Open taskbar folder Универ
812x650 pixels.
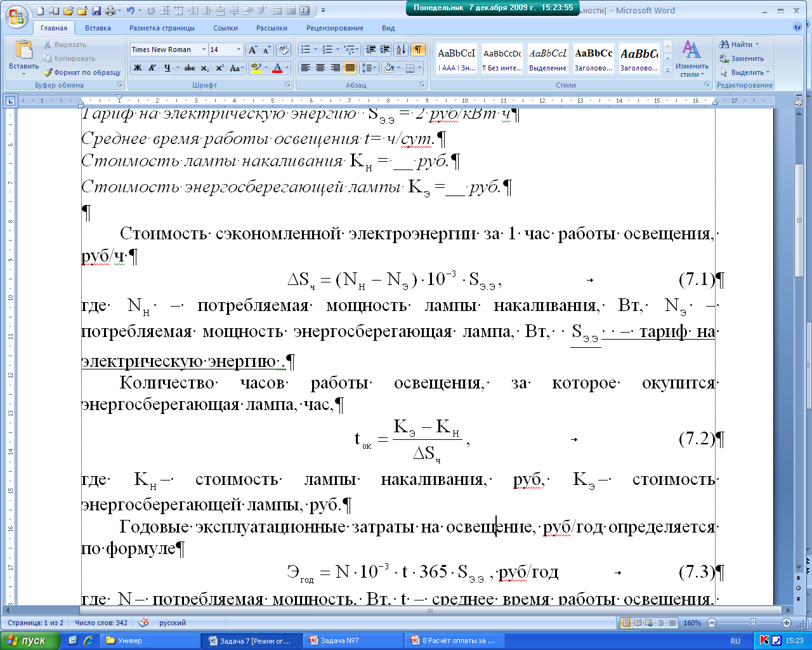click(150, 640)
